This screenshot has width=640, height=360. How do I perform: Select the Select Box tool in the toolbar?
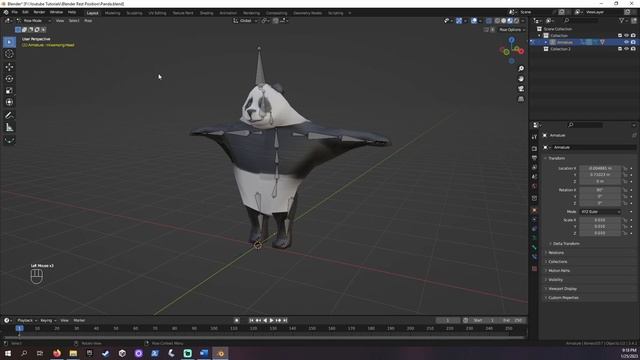[x=9, y=42]
